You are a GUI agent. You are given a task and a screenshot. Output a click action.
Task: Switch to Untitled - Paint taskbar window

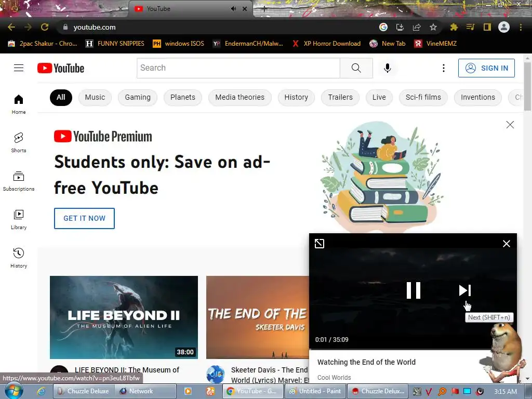[315, 391]
